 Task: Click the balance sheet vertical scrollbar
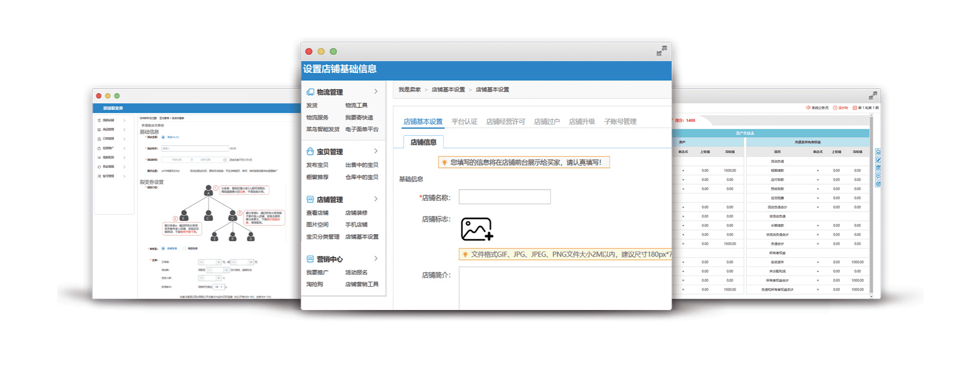(871, 204)
